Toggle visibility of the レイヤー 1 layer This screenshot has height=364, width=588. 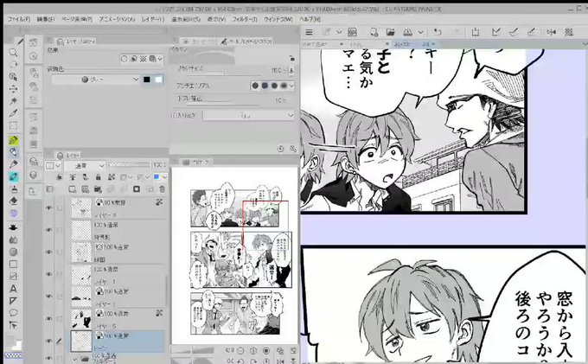tap(48, 274)
